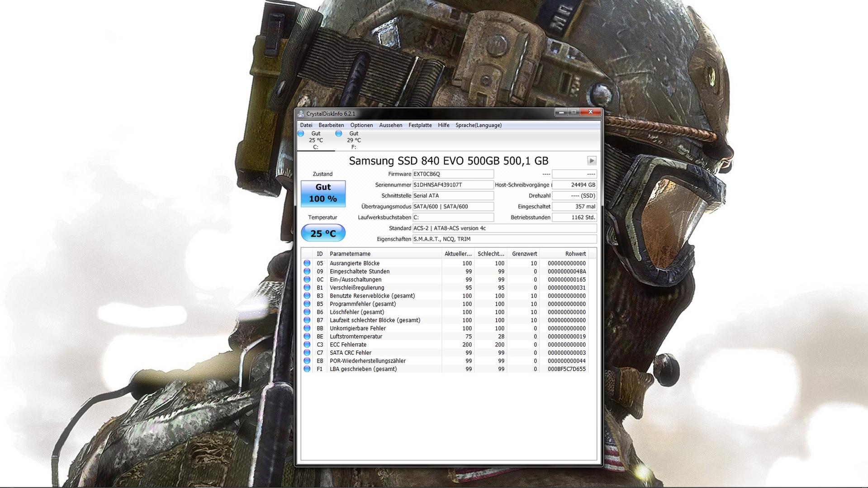Click the CrystalDiskInfo title bar icon
Viewport: 868px width, 488px height.
pos(301,114)
